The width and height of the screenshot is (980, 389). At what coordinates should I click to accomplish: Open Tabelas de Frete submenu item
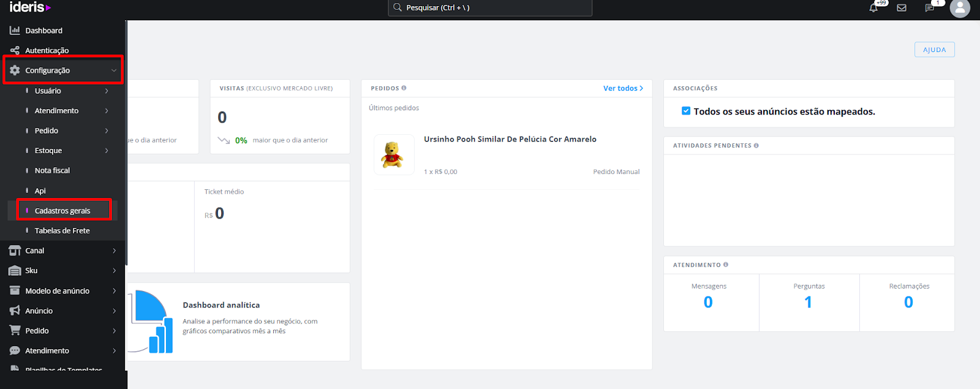click(62, 230)
